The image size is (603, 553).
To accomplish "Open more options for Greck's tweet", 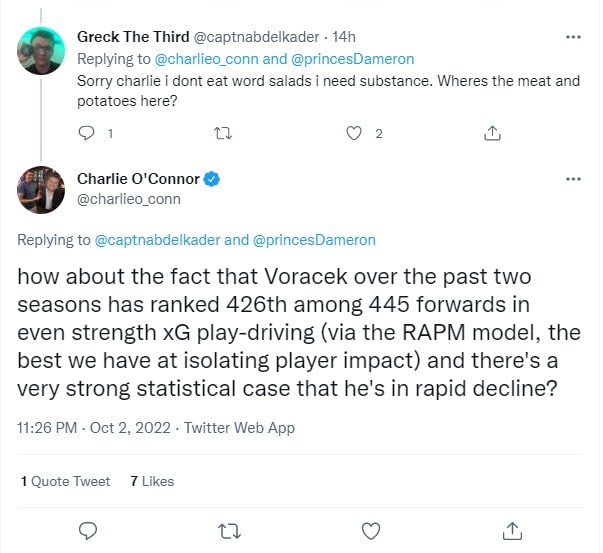I will pos(573,37).
